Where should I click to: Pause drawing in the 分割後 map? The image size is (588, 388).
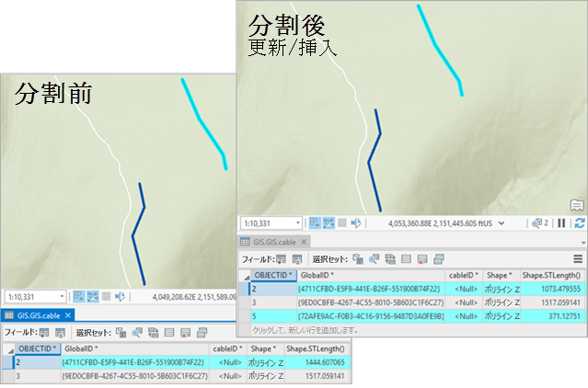point(561,223)
